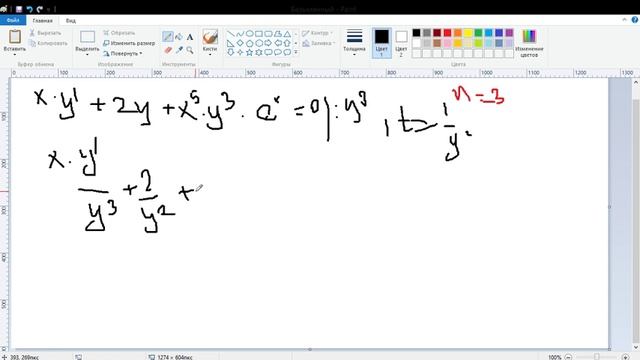Click the Brushes tool icon
Screen dimensions: 640x360
(210, 37)
